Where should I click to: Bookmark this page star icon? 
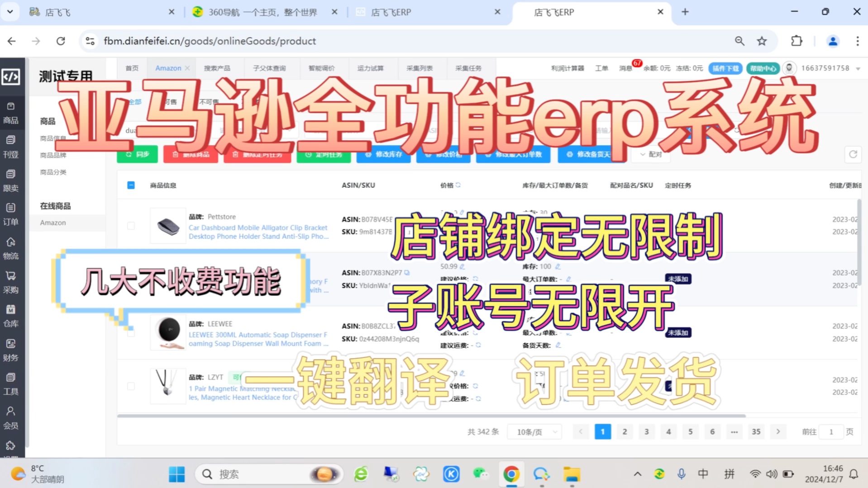tap(762, 41)
